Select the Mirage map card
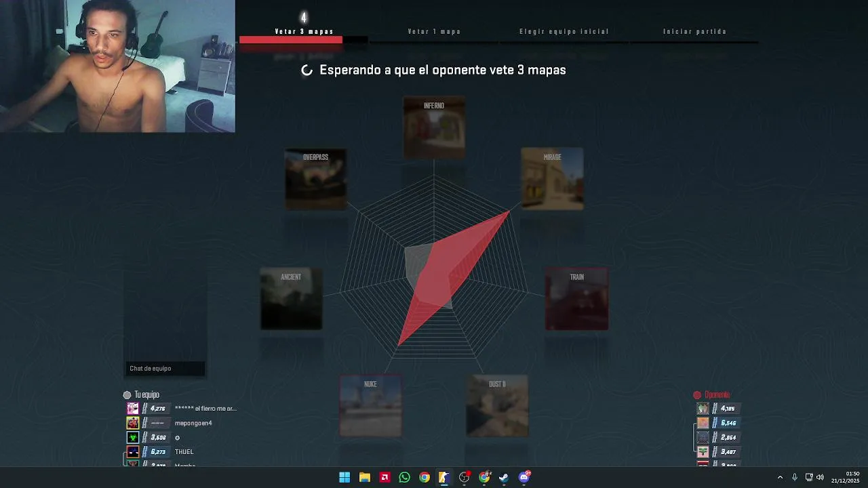The width and height of the screenshot is (868, 488). [x=552, y=179]
